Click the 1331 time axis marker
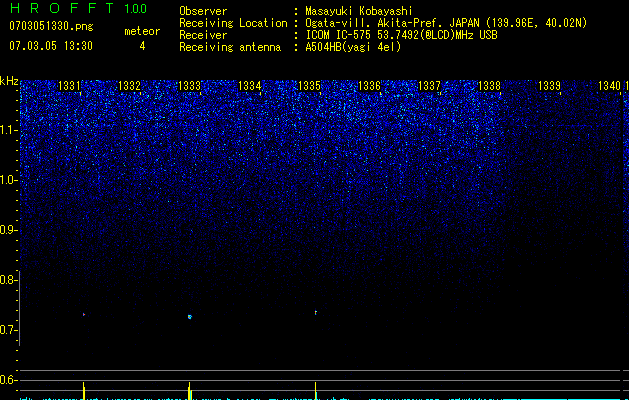Image resolution: width=629 pixels, height=400 pixels. pos(69,85)
